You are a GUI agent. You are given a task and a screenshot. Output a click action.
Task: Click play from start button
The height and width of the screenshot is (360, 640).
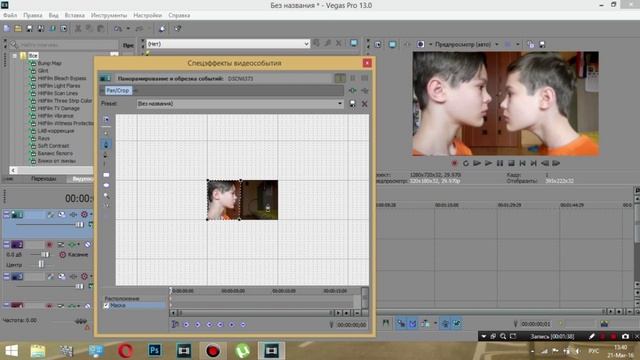click(x=477, y=163)
